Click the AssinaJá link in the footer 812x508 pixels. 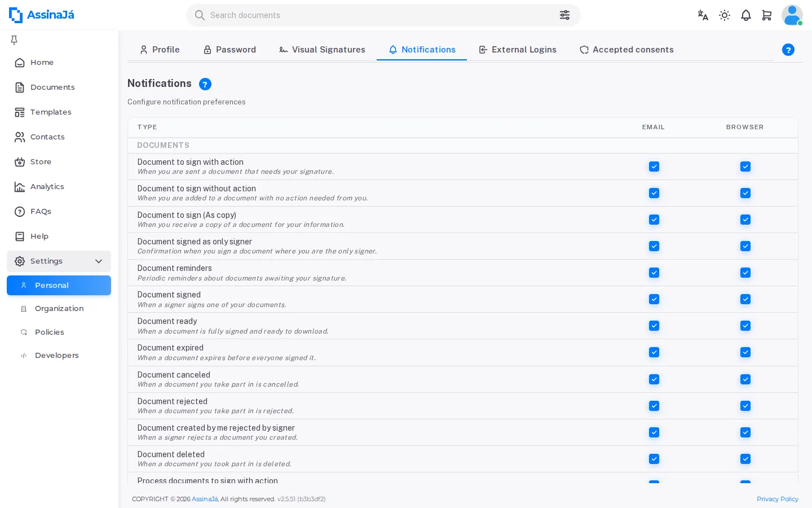coord(205,499)
